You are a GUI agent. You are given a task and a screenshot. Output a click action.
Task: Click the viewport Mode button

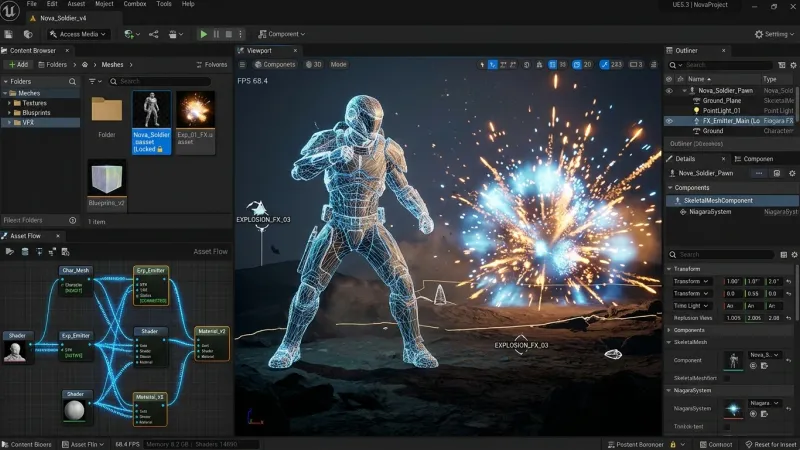pos(338,65)
